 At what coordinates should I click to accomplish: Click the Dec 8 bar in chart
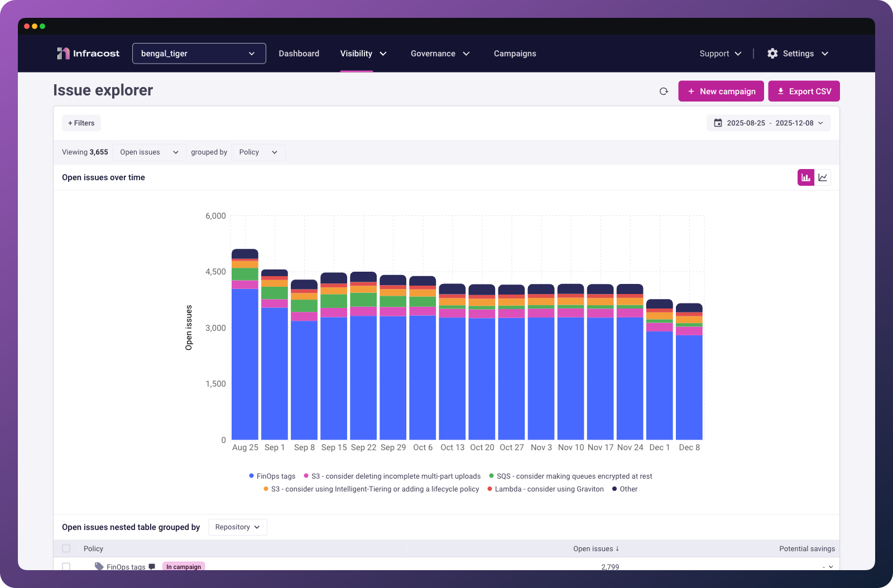pos(689,372)
